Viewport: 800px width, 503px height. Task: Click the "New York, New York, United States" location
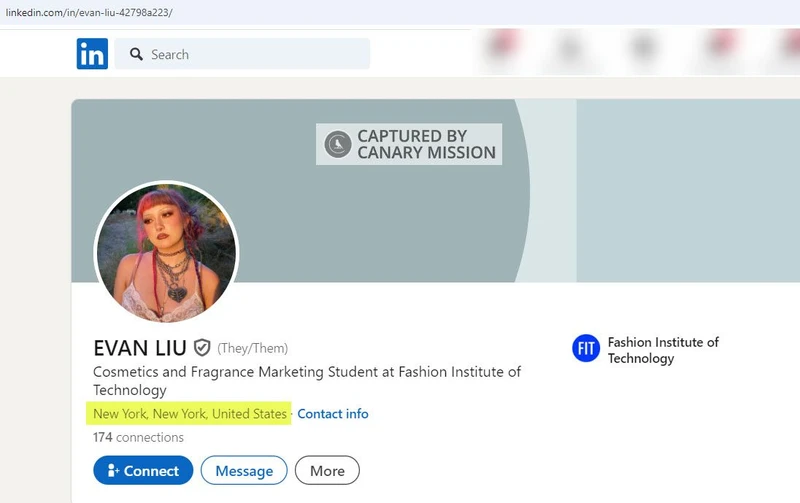click(190, 414)
